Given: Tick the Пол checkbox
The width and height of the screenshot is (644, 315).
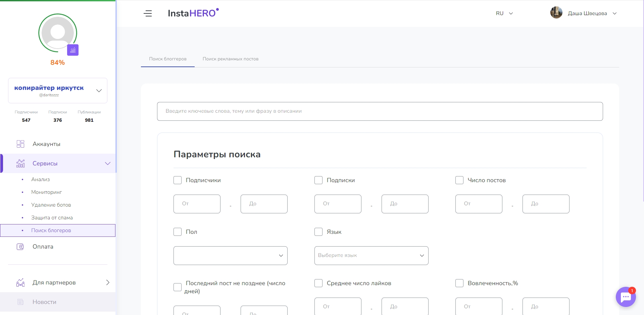Looking at the screenshot, I should tap(178, 232).
